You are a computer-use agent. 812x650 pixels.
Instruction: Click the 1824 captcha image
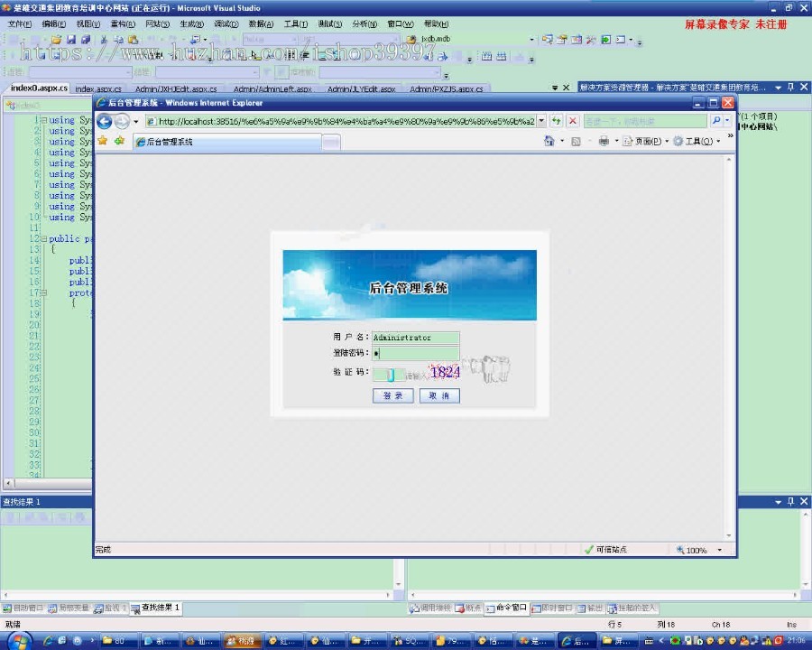445,372
